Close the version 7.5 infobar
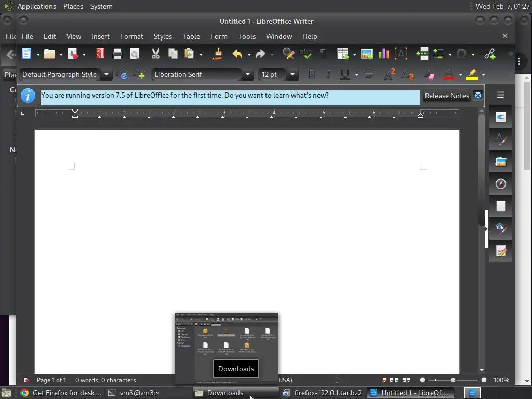532x399 pixels. tap(478, 96)
